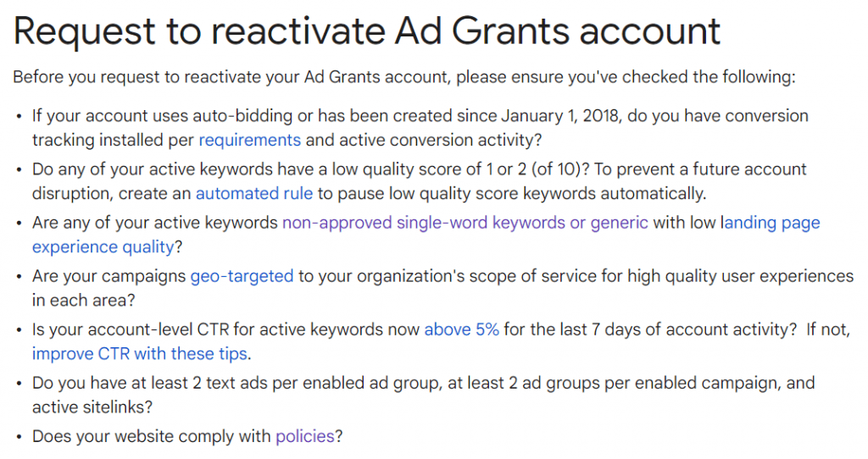This screenshot has width=868, height=459.
Task: Click the text mentioning January 1, 2018
Action: click(561, 115)
